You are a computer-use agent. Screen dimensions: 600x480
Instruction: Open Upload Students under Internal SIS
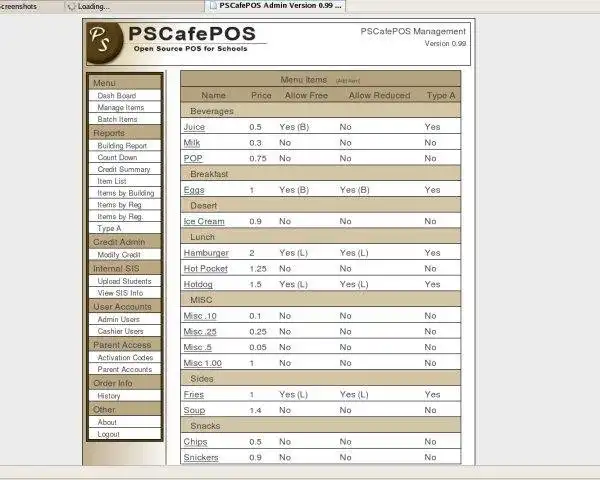click(125, 281)
